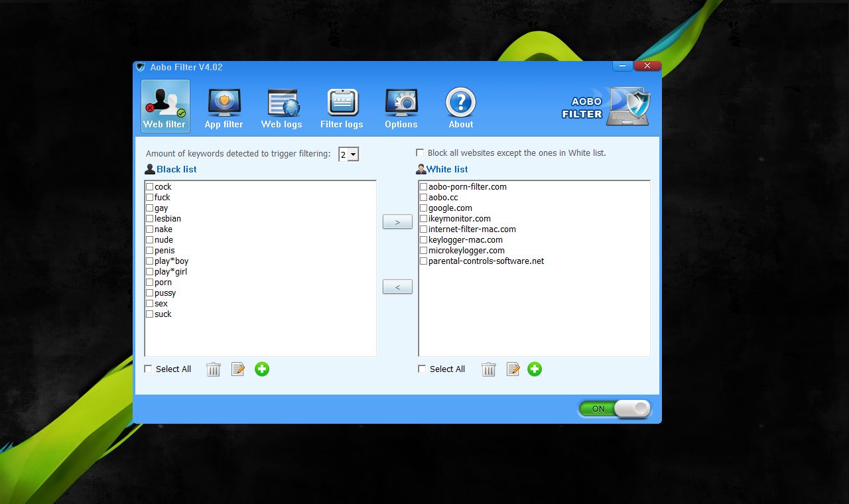Check the parental-controls-software.net checkbox
Screen dimensions: 849x504
point(424,261)
